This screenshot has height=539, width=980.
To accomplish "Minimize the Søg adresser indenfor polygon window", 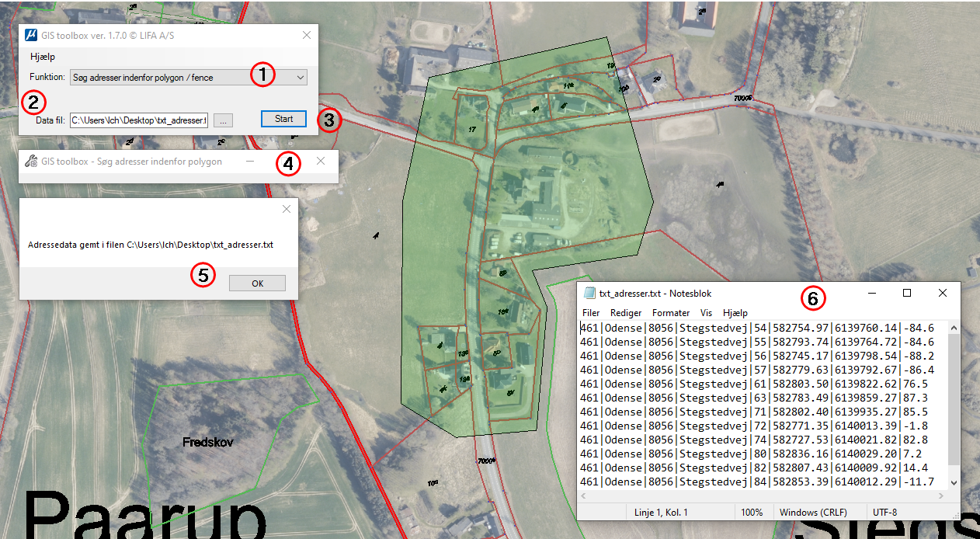I will pyautogui.click(x=250, y=162).
